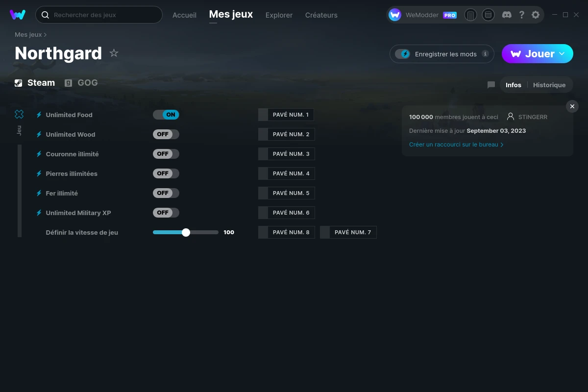Click the GOG platform icon
This screenshot has height=392, width=588.
69,83
